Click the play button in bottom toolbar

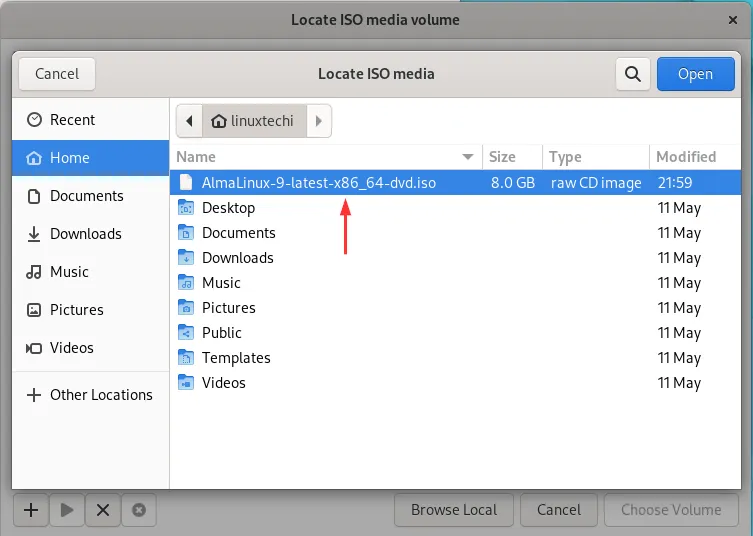pyautogui.click(x=67, y=510)
